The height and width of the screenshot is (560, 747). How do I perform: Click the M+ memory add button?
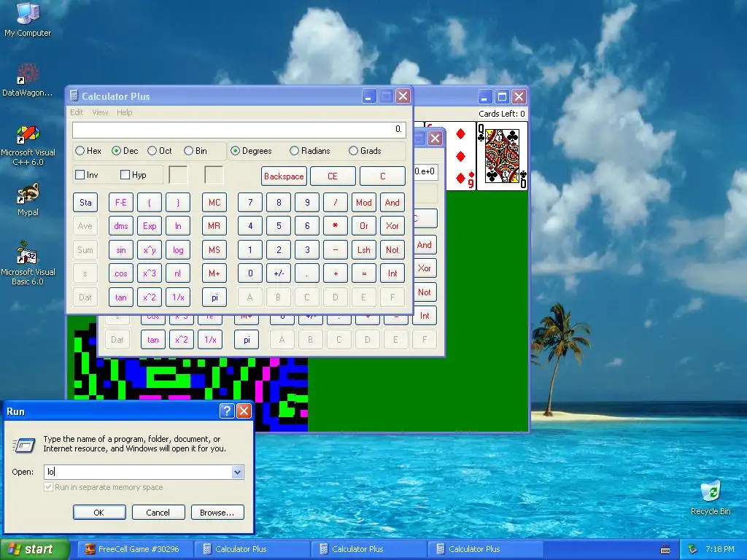tap(214, 273)
